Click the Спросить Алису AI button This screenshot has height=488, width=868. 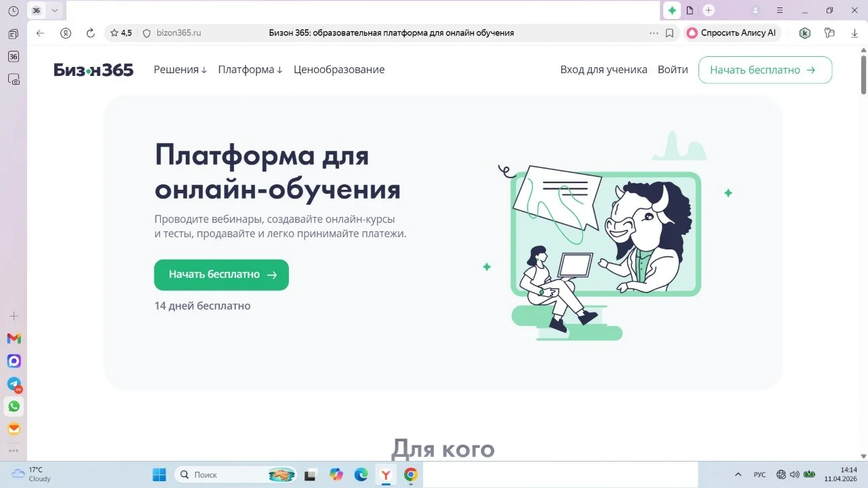[x=732, y=33]
